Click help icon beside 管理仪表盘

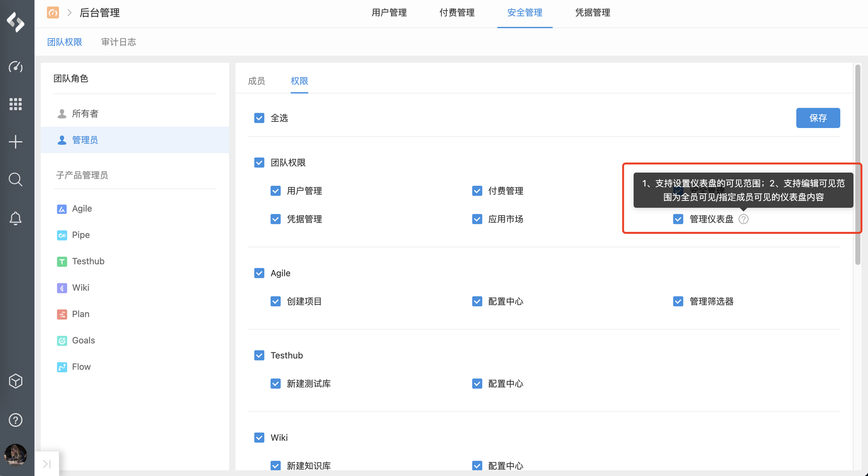743,219
